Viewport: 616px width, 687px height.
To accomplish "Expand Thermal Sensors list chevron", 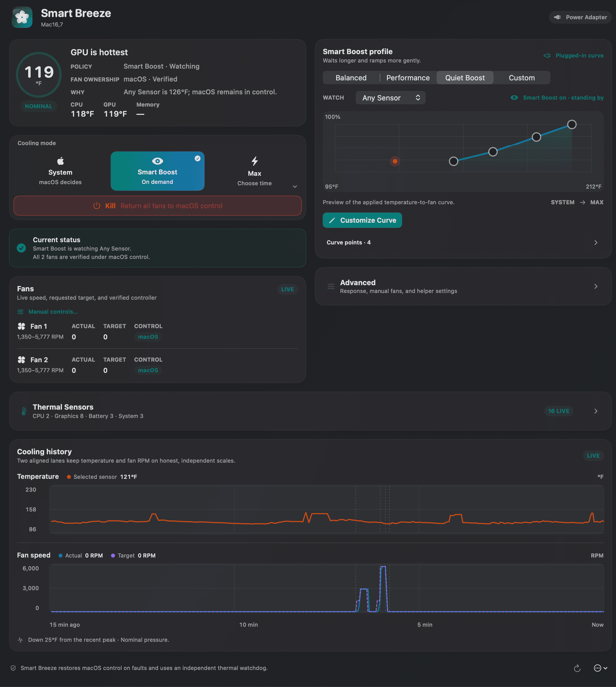I will pyautogui.click(x=596, y=411).
